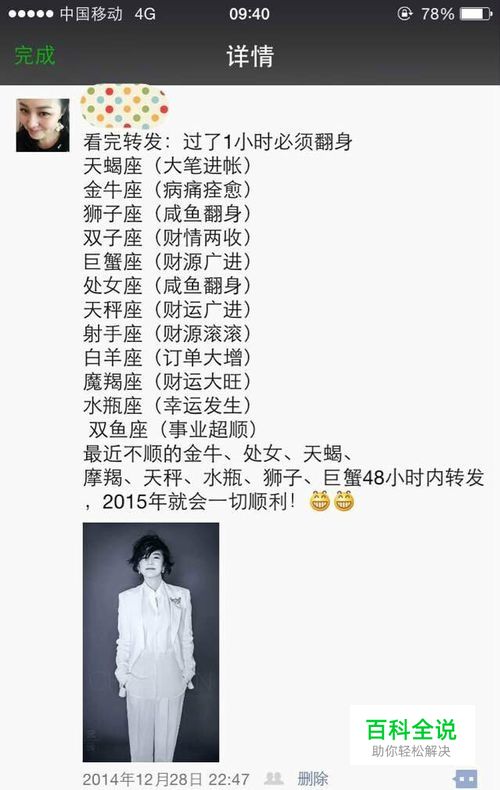Tap the first grinning emoji in the post
The width and height of the screenshot is (500, 790).
[x=320, y=501]
